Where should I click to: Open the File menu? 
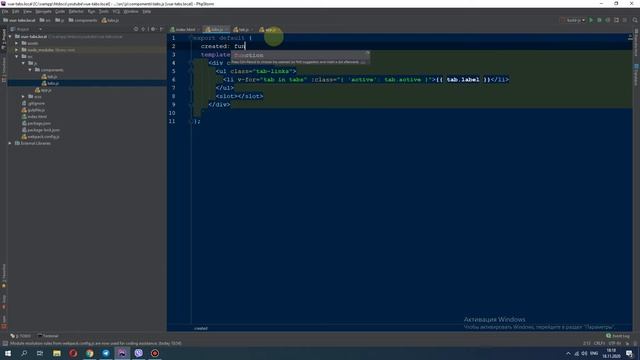click(5, 11)
